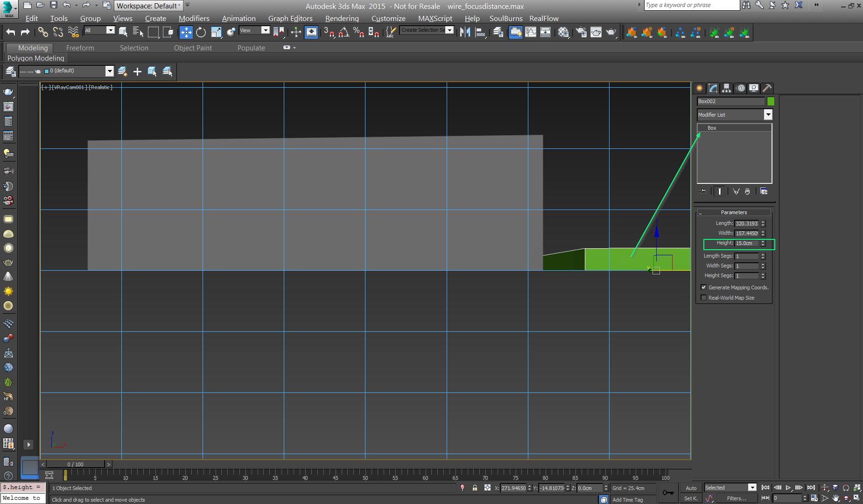Click the Mirror tool icon
This screenshot has width=863, height=504.
[465, 32]
